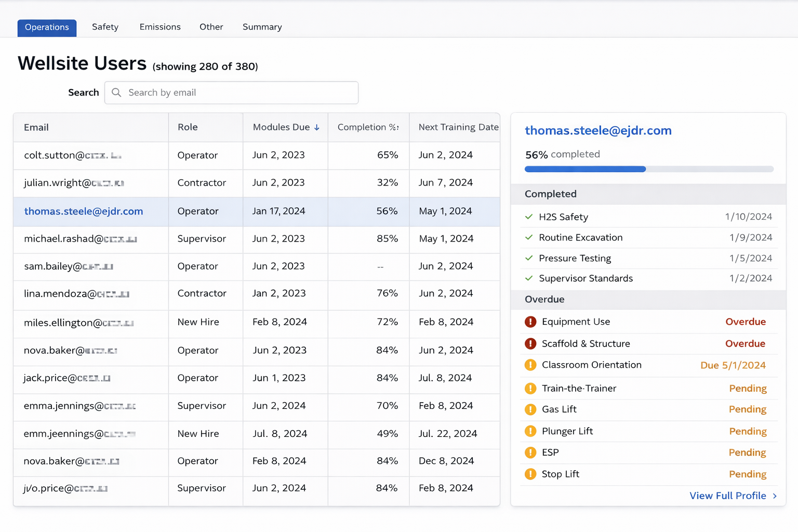798x532 pixels.
Task: Click the Gas Lift pending warning icon
Action: pos(530,409)
